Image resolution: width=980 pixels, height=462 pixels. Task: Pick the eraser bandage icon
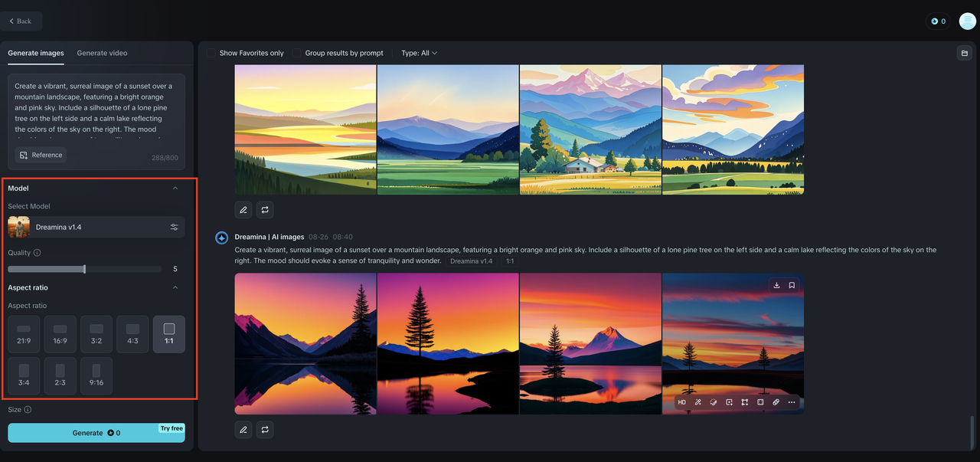point(776,402)
